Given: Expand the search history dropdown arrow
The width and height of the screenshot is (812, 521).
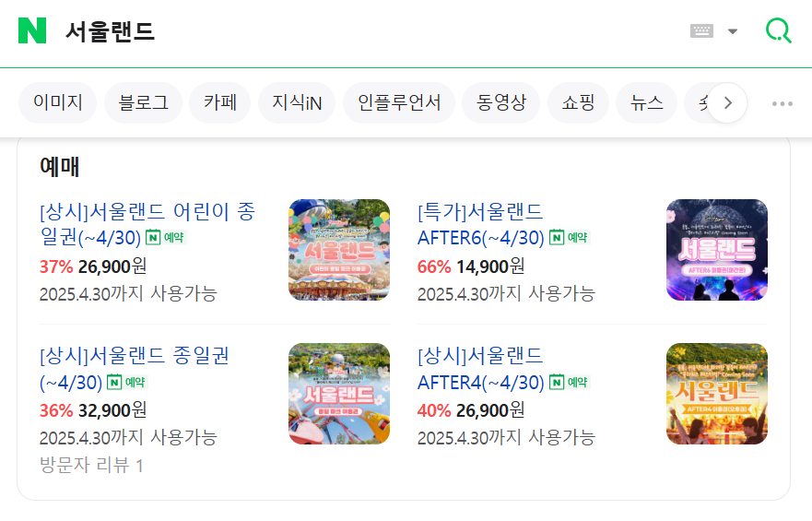Looking at the screenshot, I should click(732, 31).
